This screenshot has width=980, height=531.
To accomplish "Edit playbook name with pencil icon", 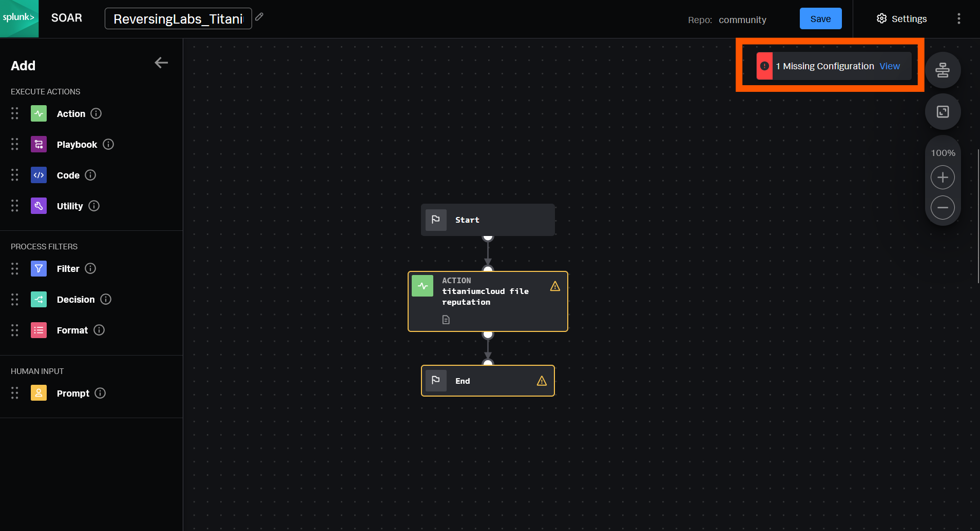I will pos(259,17).
